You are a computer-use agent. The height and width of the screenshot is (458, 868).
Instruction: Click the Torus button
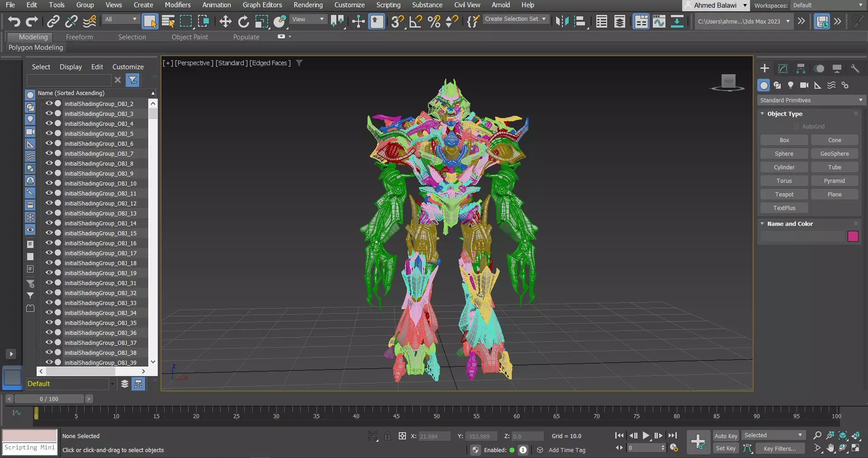784,181
